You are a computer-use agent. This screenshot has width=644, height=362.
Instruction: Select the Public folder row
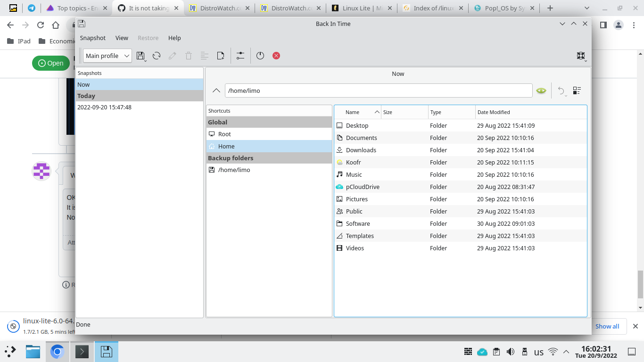click(461, 211)
